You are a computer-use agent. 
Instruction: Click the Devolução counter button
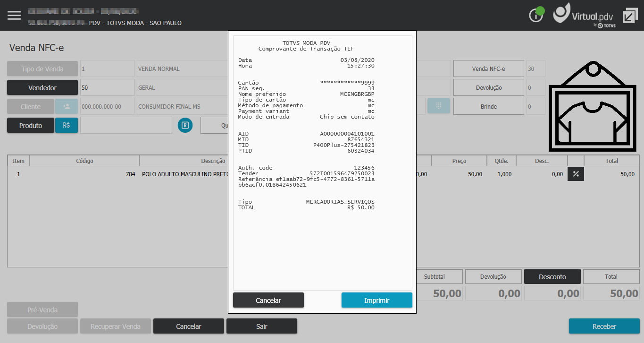489,87
